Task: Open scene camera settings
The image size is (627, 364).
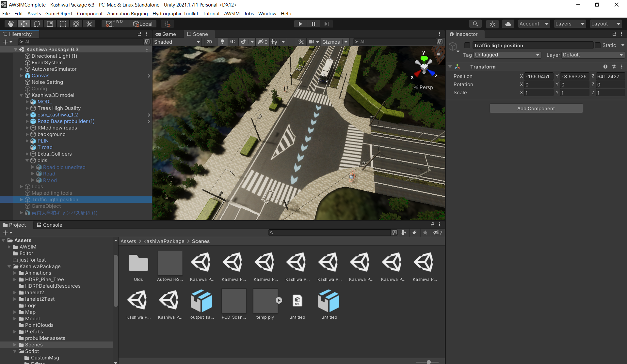Action: [311, 42]
